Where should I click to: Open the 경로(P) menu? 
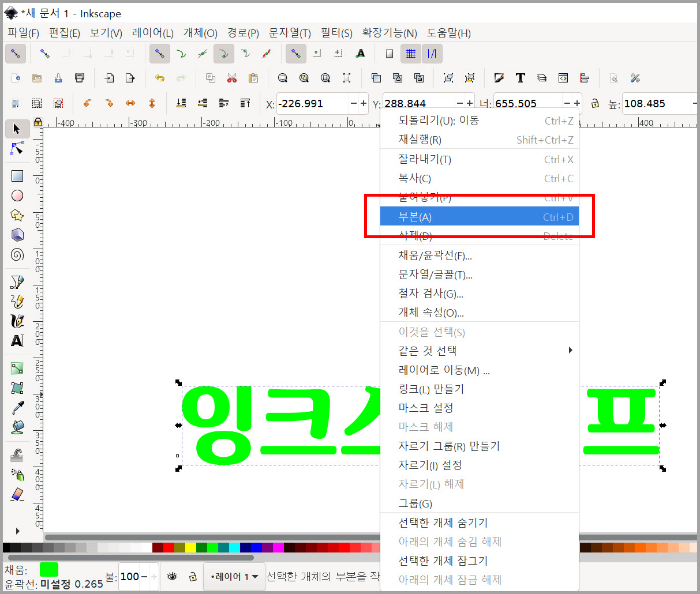pos(243,33)
